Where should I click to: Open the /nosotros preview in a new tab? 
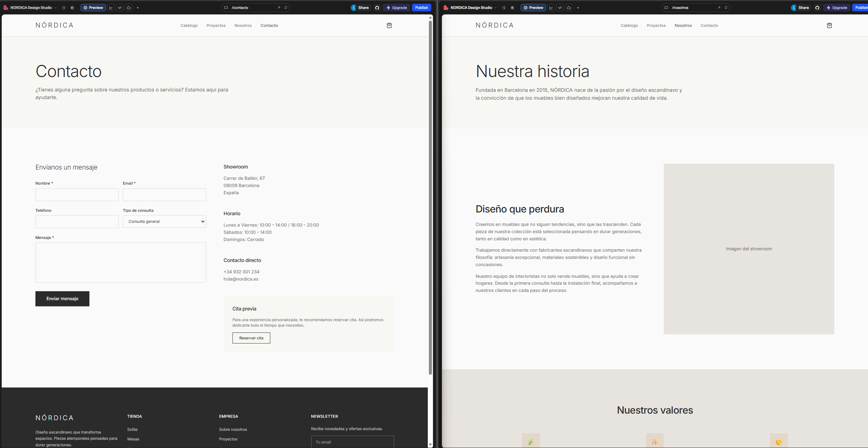pyautogui.click(x=719, y=8)
